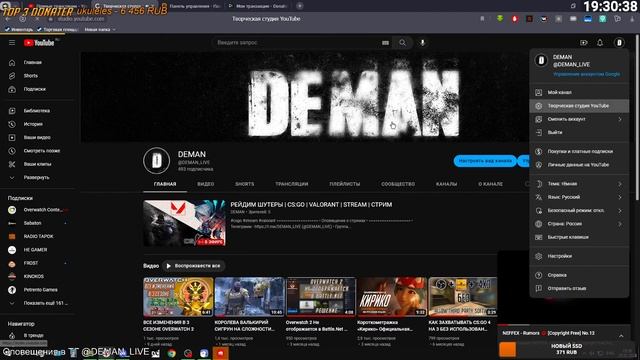Image resolution: width=640 pixels, height=360 pixels.
Task: Switch to SHORTS channel tab
Action: [244, 184]
